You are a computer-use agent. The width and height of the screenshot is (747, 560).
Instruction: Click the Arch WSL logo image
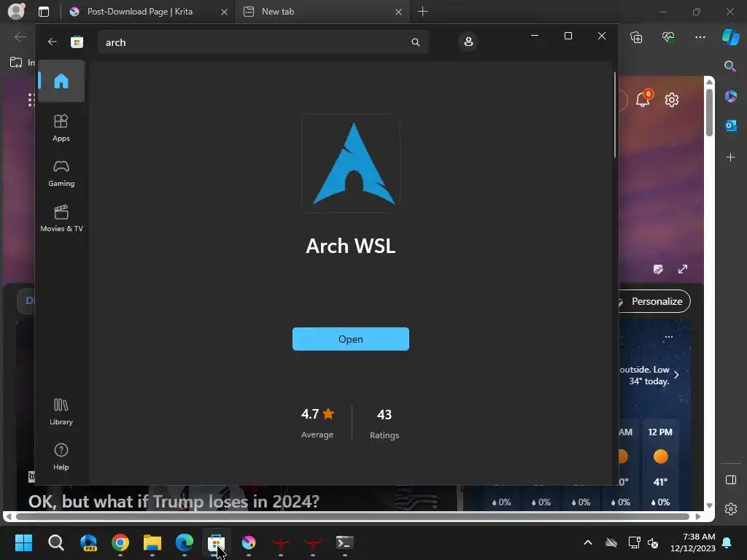pos(351,163)
